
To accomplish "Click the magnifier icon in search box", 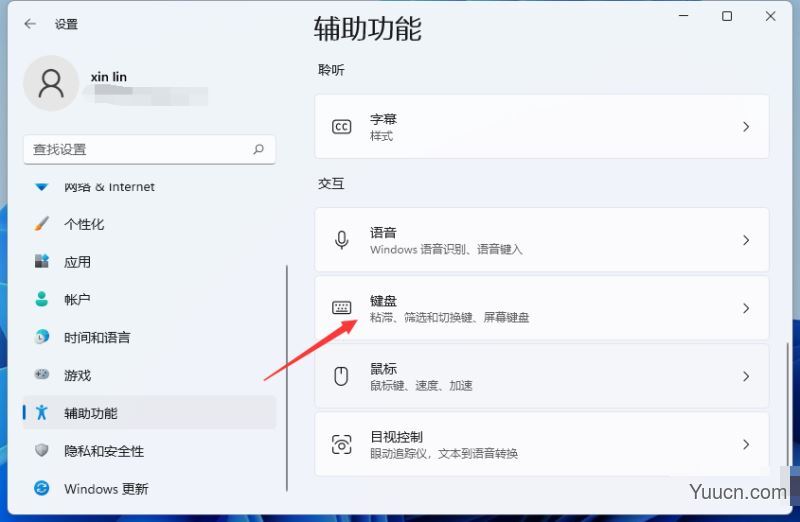I will coord(259,149).
